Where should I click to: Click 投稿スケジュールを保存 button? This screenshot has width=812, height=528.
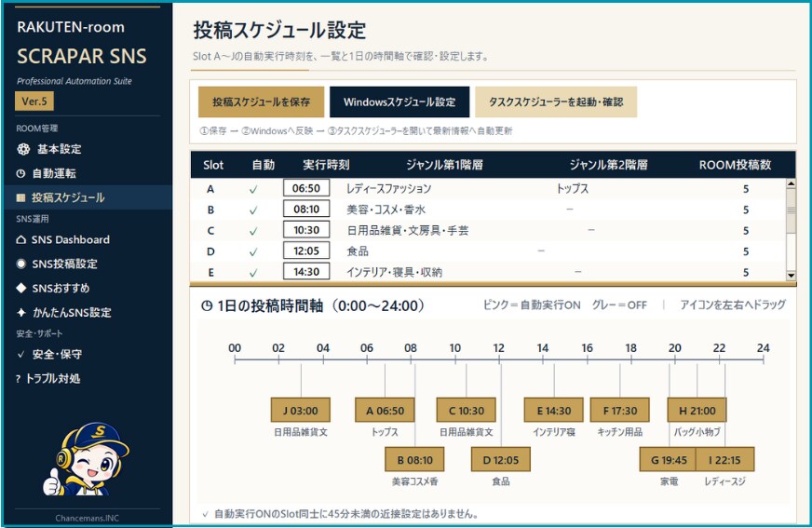tap(261, 102)
